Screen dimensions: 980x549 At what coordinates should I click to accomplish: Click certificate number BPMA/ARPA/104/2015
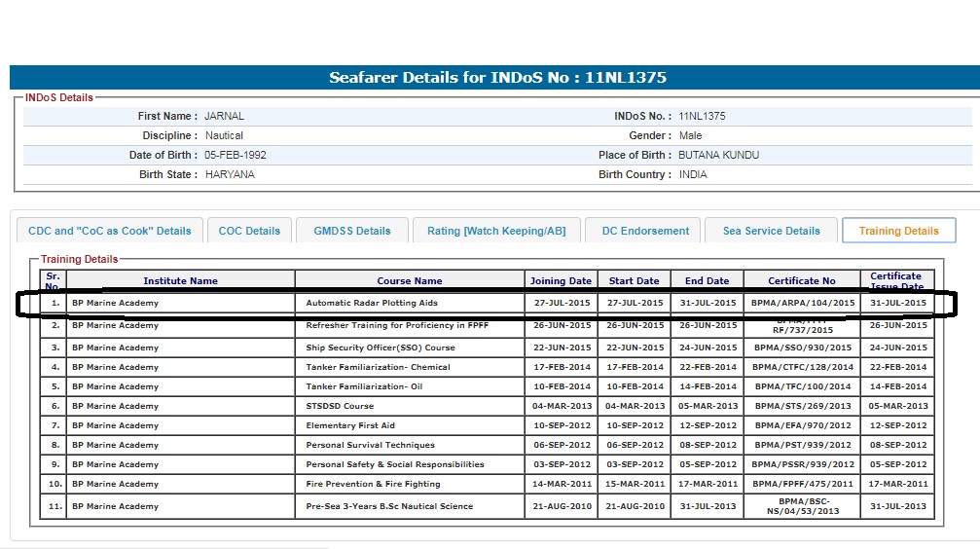click(x=803, y=303)
